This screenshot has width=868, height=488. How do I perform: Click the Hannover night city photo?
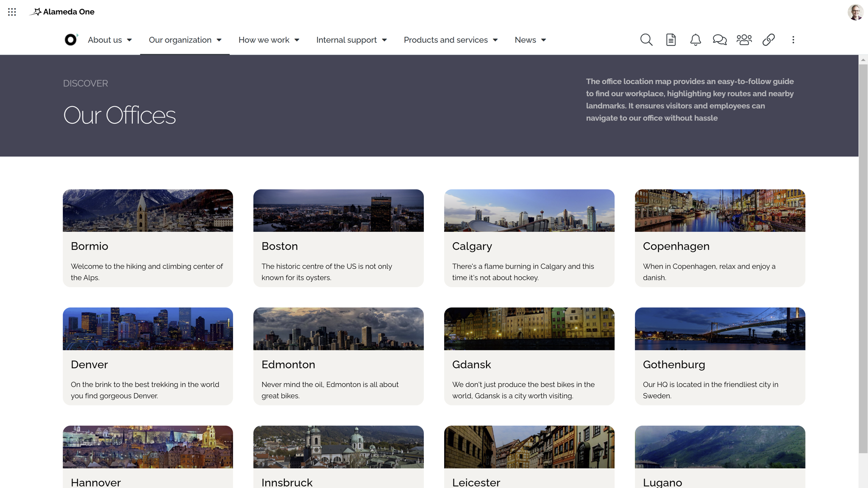[x=148, y=447]
